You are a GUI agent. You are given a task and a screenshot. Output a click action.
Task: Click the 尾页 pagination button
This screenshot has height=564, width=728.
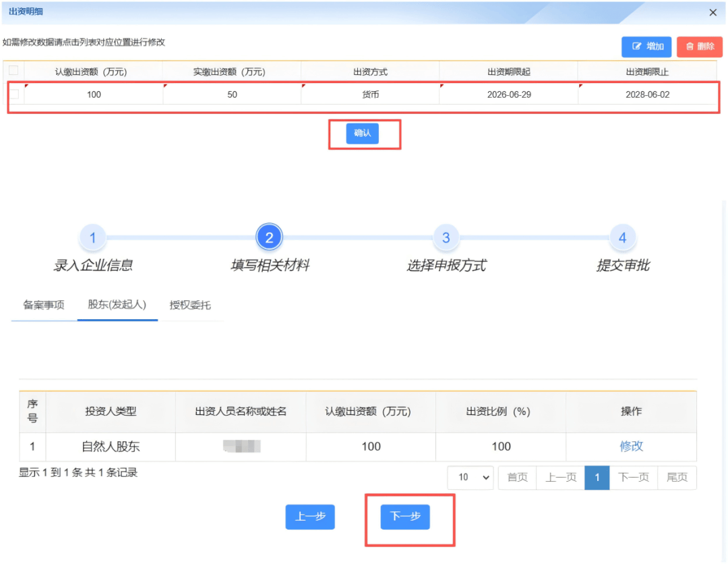pyautogui.click(x=677, y=478)
